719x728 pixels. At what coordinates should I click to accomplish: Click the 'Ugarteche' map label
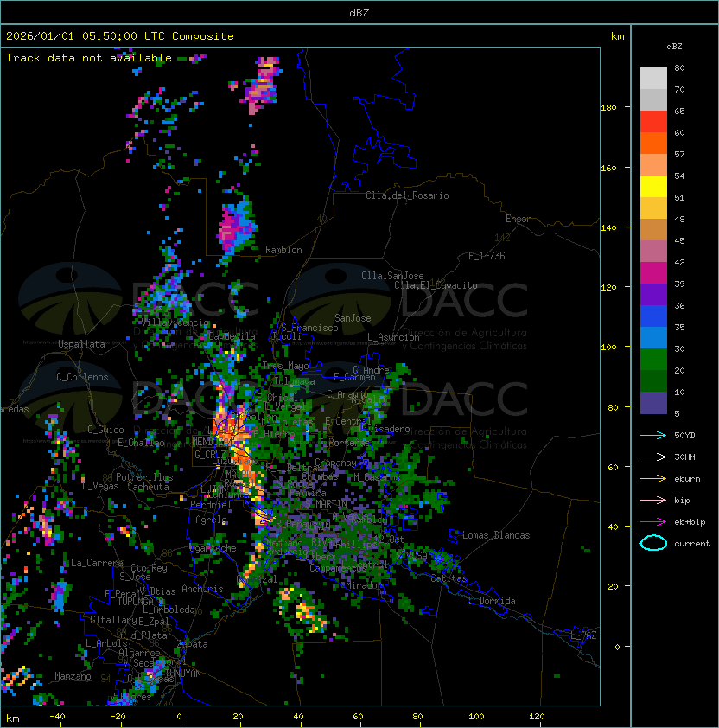point(213,548)
